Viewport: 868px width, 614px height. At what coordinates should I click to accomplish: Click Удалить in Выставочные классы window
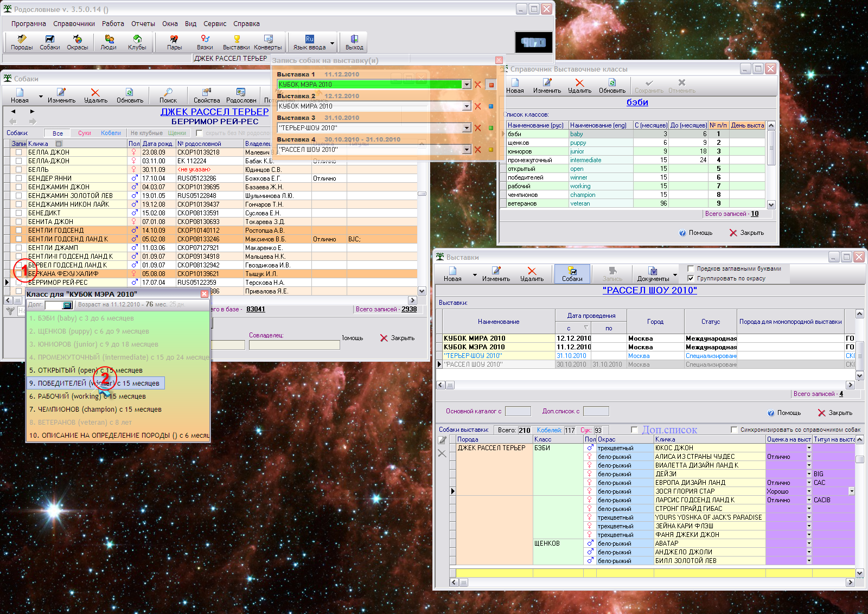point(579,86)
